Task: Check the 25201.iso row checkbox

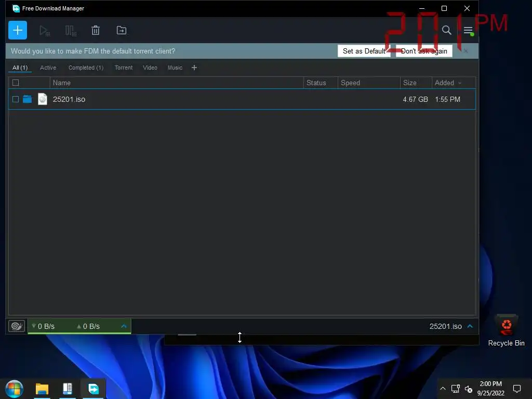Action: [x=16, y=99]
